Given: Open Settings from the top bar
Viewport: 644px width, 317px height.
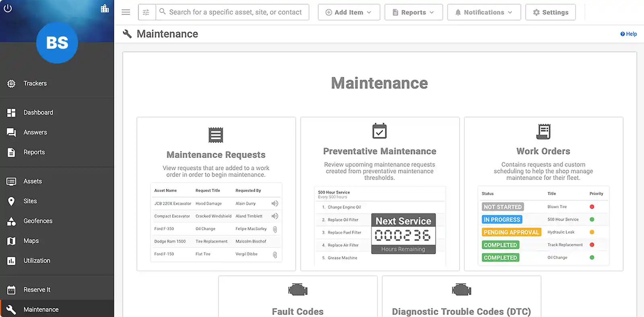Looking at the screenshot, I should [550, 12].
